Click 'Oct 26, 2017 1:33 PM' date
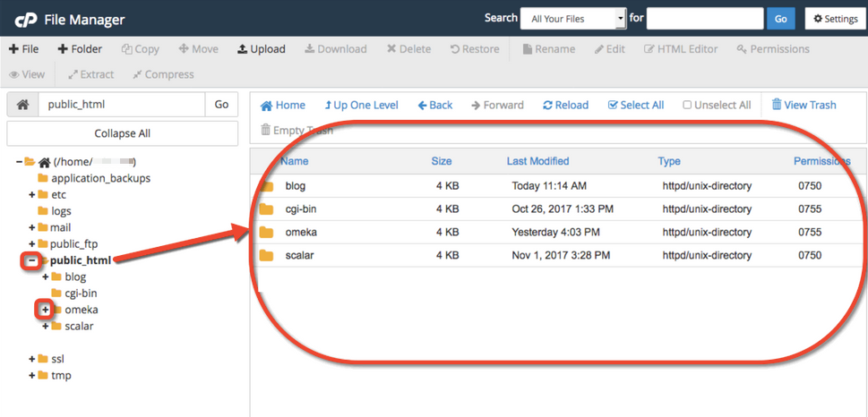The width and height of the screenshot is (868, 417). pyautogui.click(x=563, y=209)
